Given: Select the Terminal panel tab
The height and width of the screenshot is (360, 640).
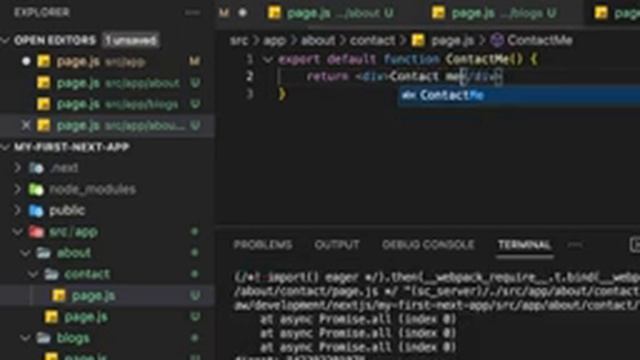Looking at the screenshot, I should 524,244.
